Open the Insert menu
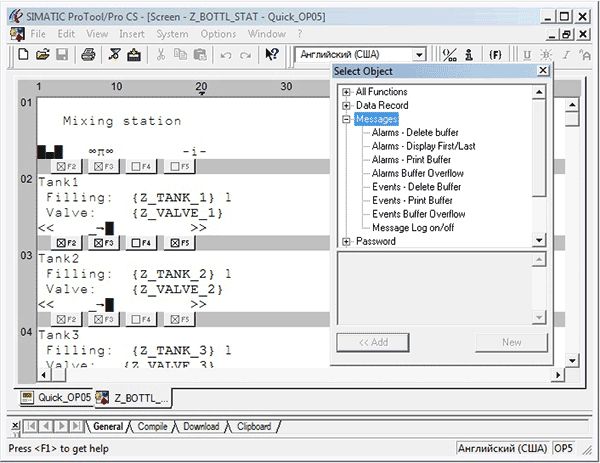 pyautogui.click(x=132, y=34)
